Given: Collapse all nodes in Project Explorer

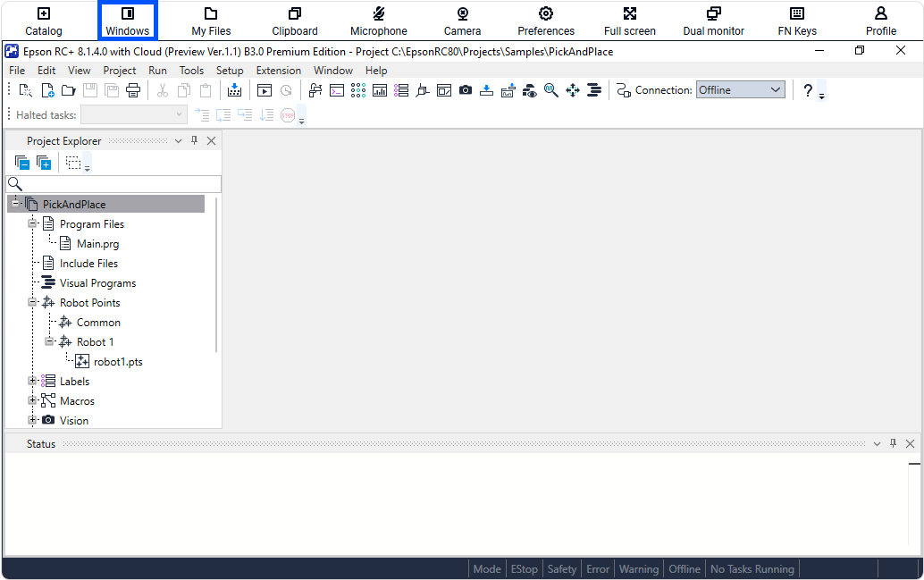Looking at the screenshot, I should click(x=22, y=163).
